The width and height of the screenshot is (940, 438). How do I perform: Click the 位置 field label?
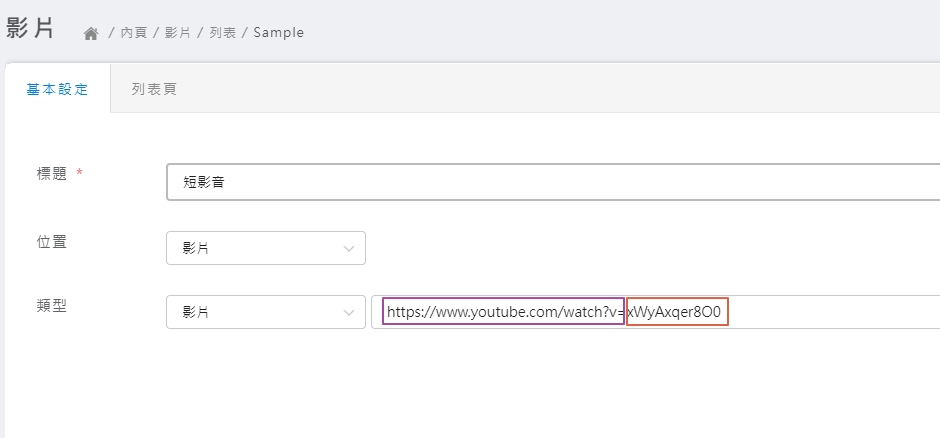pyautogui.click(x=52, y=241)
